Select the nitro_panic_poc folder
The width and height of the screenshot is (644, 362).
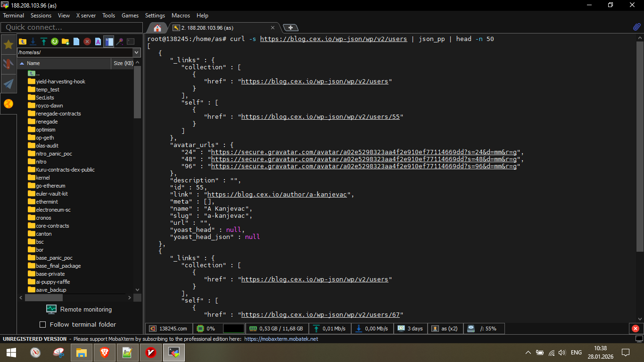click(x=54, y=154)
